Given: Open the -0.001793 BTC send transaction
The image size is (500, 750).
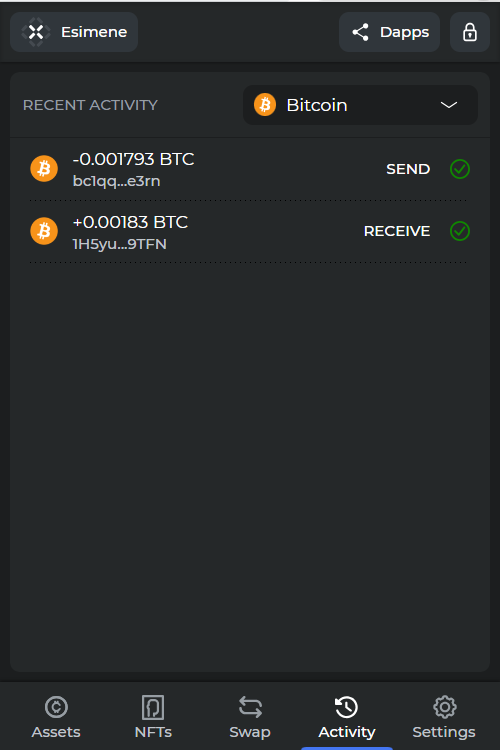Looking at the screenshot, I should pyautogui.click(x=248, y=169).
